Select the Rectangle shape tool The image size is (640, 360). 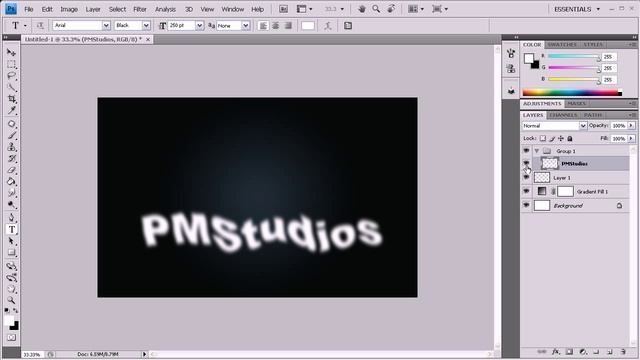[x=11, y=253]
